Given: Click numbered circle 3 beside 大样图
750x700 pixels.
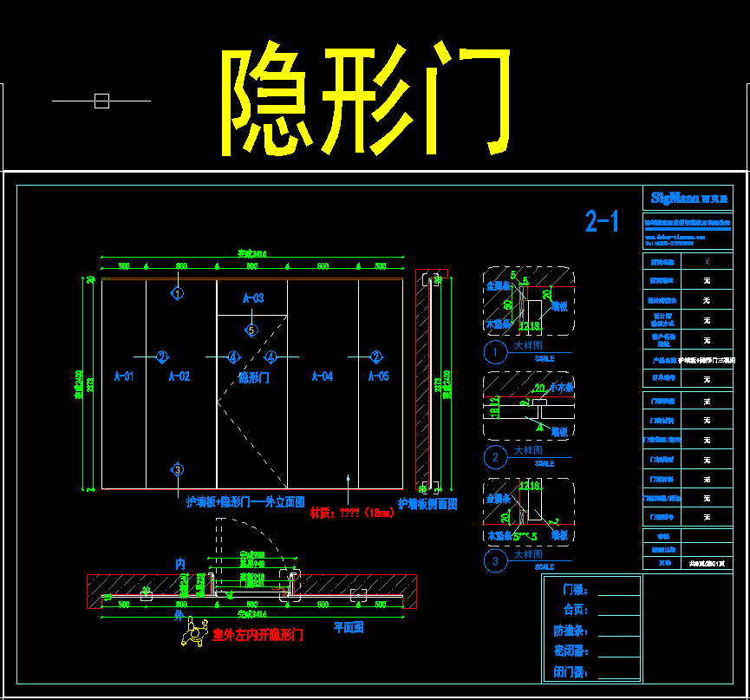Looking at the screenshot, I should click(x=495, y=561).
